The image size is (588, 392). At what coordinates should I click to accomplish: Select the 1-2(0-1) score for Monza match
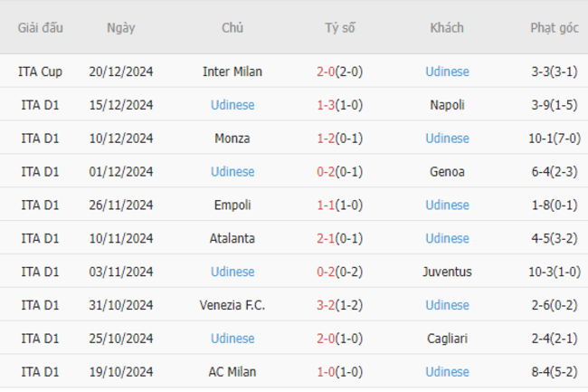340,138
